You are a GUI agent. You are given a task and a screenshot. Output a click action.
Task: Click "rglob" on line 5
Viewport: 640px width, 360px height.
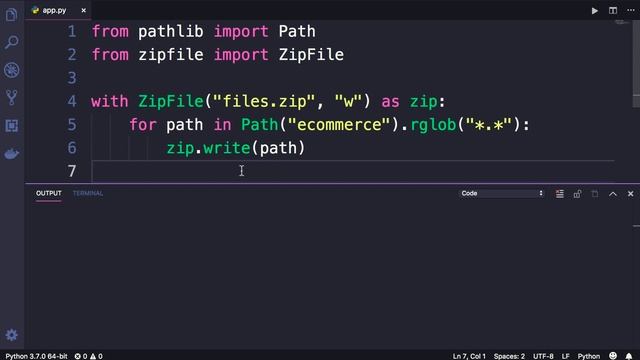[x=433, y=124]
